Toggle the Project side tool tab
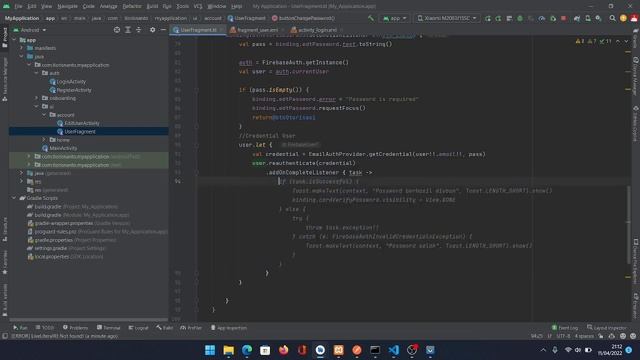Image resolution: width=640 pixels, height=360 pixels. (4, 37)
